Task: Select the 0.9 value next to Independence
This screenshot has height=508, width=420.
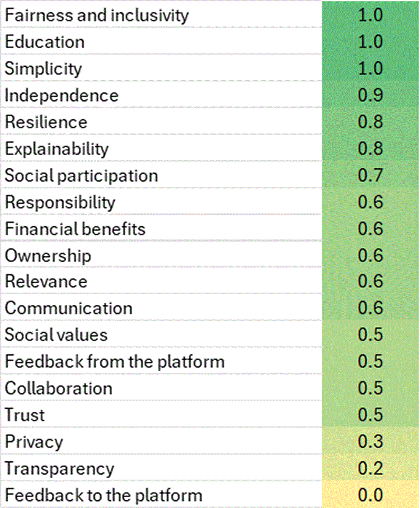Action: tap(371, 94)
